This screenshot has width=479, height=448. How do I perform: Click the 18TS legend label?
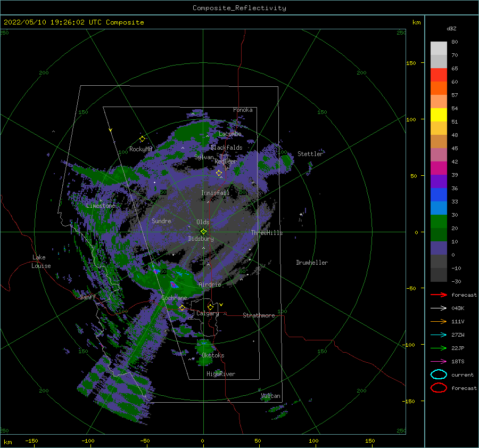(x=458, y=362)
